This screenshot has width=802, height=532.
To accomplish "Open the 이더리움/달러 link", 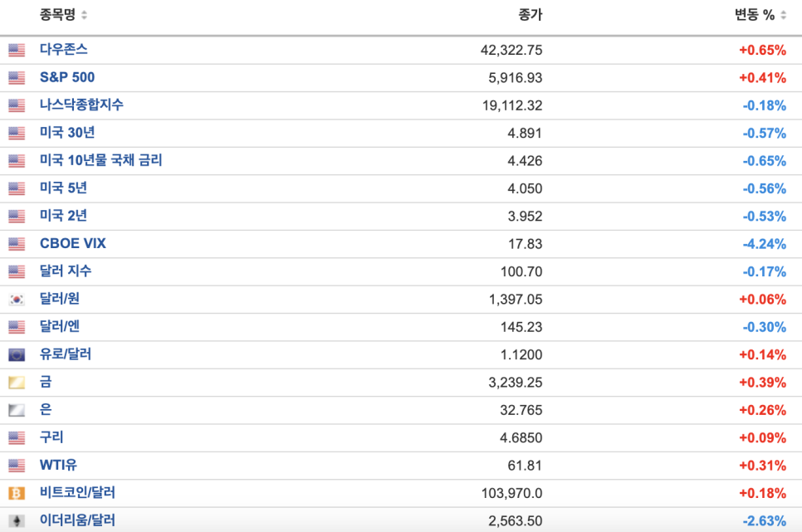I will click(78, 520).
